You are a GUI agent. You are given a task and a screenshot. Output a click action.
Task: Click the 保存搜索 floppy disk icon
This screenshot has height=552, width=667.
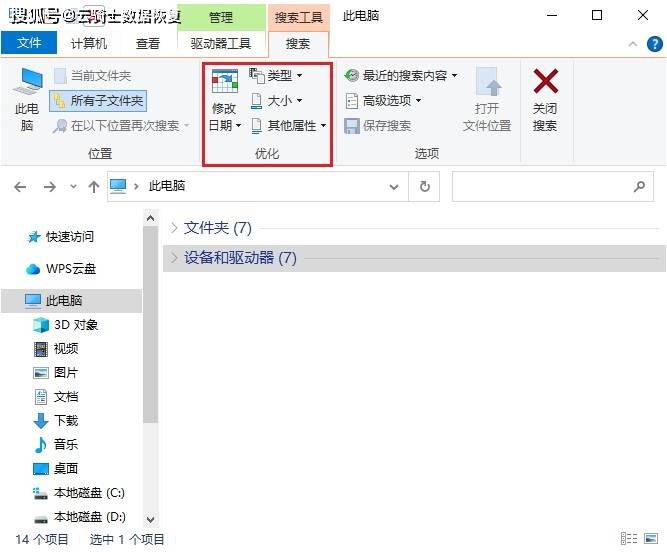click(x=352, y=126)
